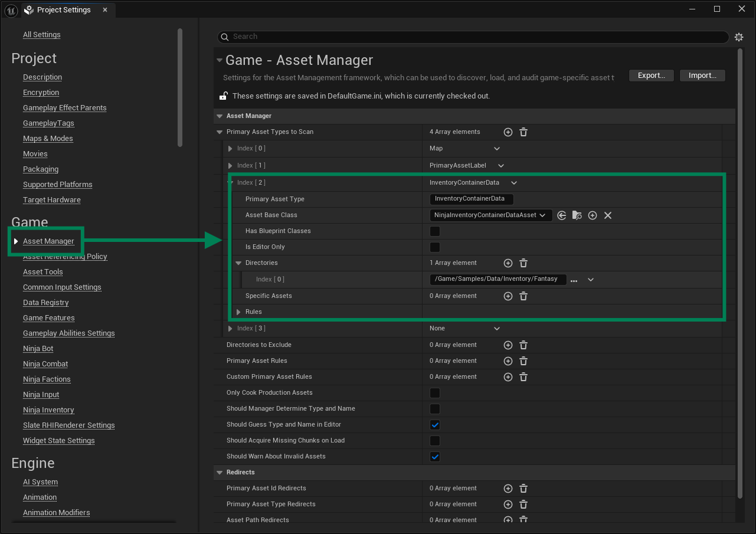Switch to Data Registry settings

coord(45,302)
